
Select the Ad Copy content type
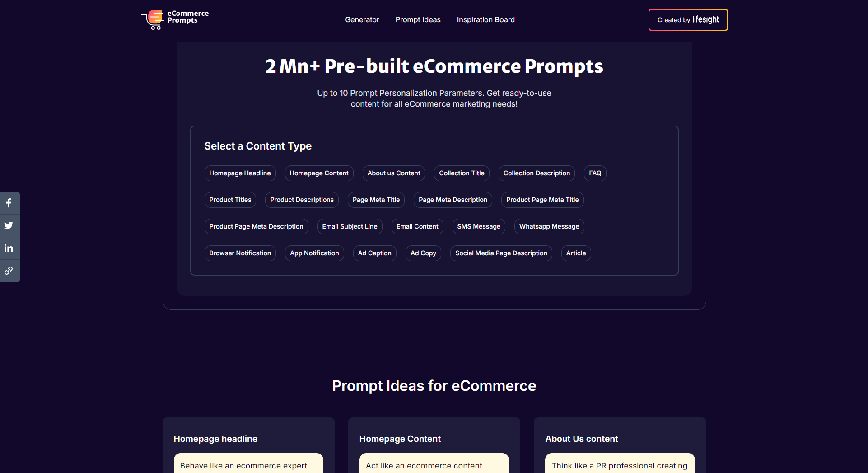[423, 253]
